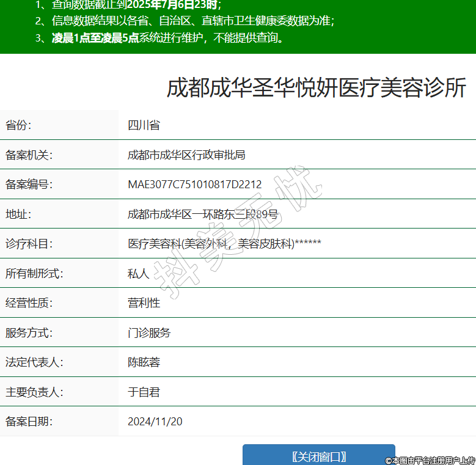Select the ownership value 私人

[138, 273]
